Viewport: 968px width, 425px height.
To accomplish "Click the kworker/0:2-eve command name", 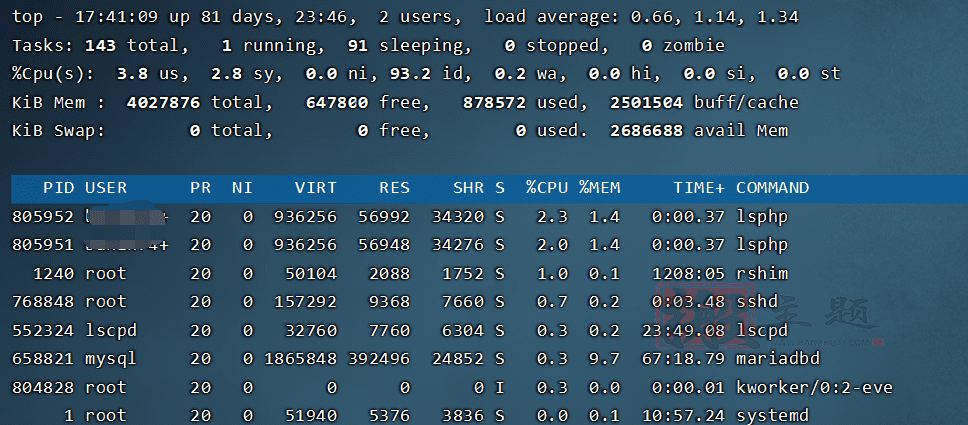I will [x=814, y=387].
